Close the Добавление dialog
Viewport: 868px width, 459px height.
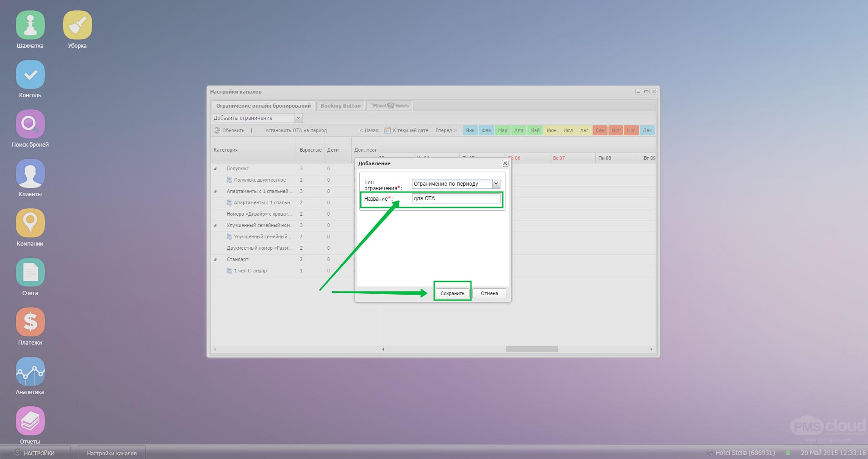click(x=505, y=163)
